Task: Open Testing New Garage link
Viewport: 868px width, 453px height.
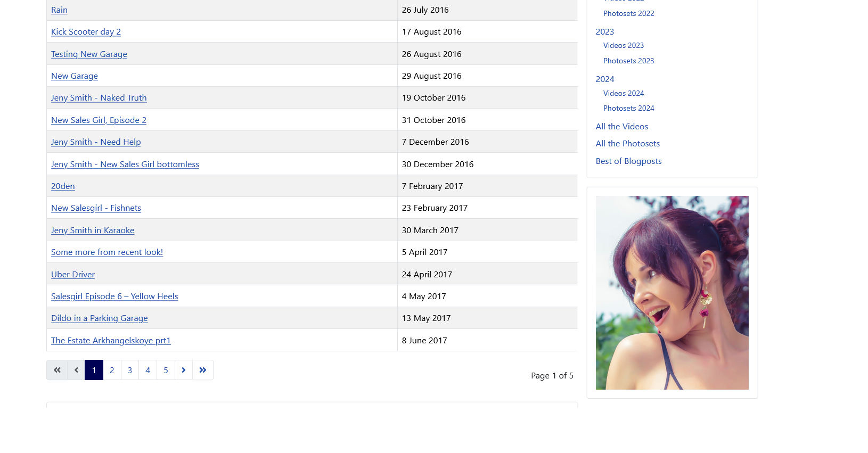Action: point(89,54)
